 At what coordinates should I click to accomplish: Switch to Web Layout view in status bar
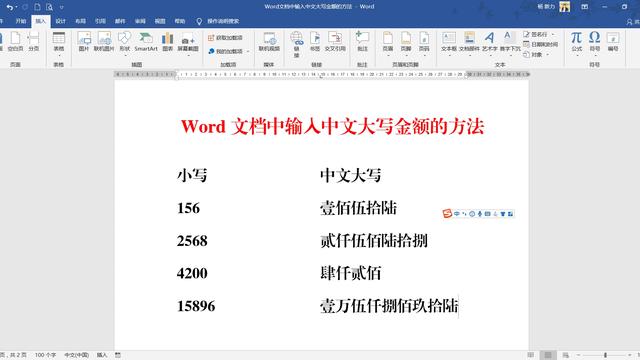point(565,355)
